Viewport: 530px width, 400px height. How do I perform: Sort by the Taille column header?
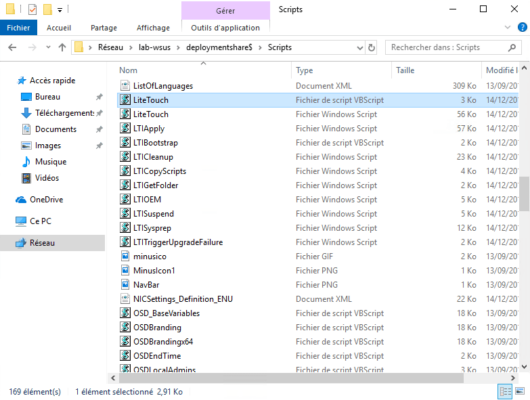[x=405, y=70]
